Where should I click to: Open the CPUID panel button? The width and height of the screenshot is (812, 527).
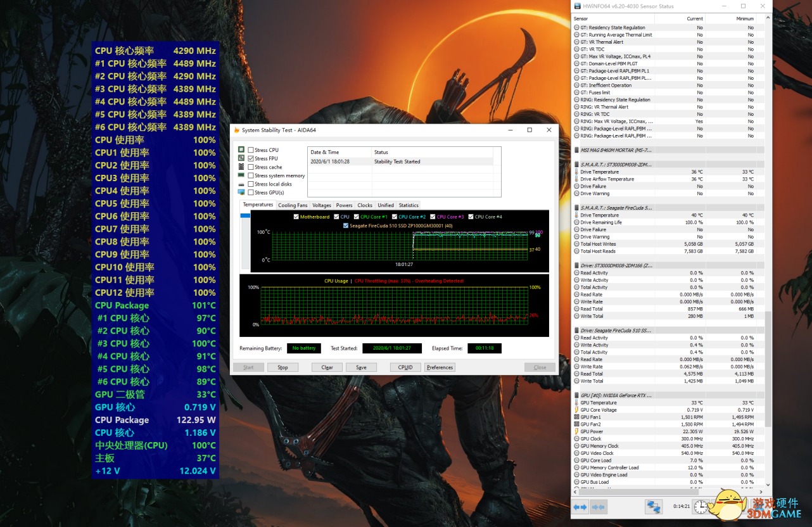click(x=405, y=367)
